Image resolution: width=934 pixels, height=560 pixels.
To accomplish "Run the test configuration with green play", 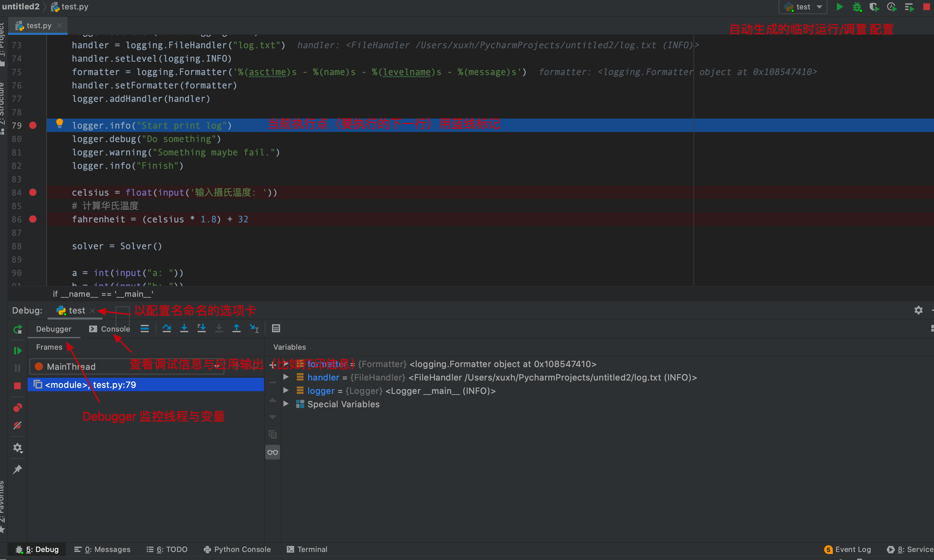I will 840,7.
